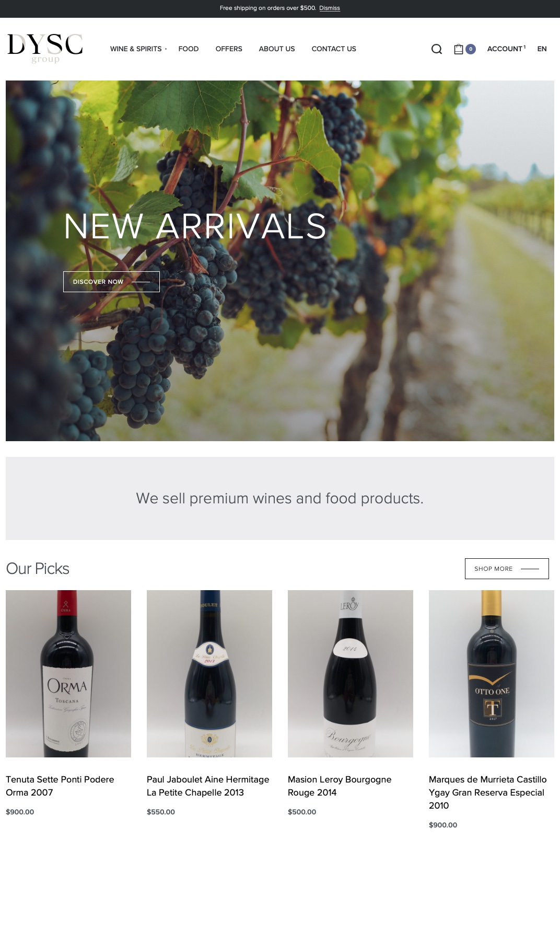Click the DYSC group logo
Screen dimensions: 560x932
45,49
